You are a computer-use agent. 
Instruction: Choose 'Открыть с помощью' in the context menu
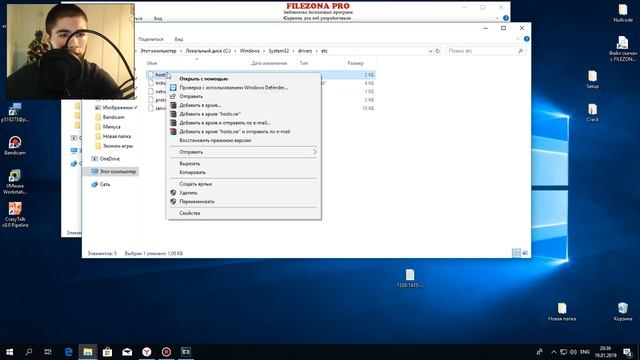pyautogui.click(x=203, y=79)
